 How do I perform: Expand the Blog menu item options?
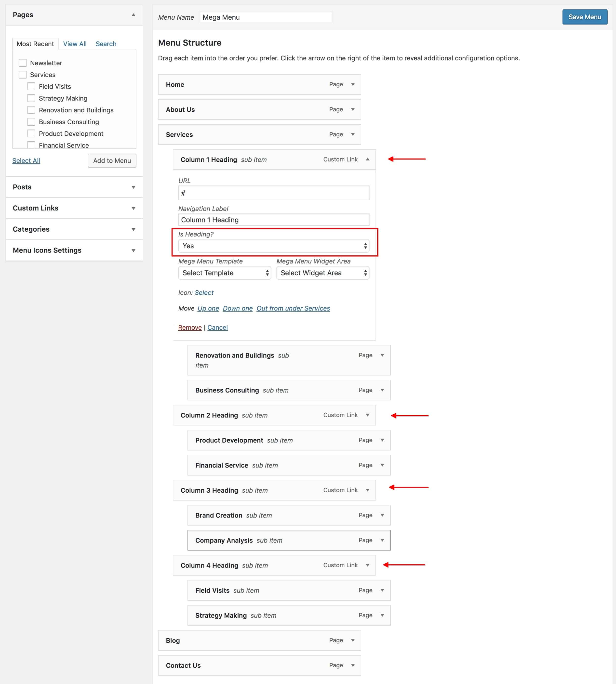point(353,640)
